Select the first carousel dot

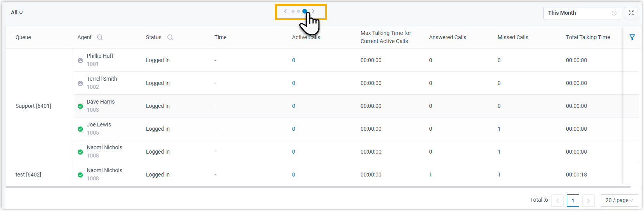(x=293, y=11)
